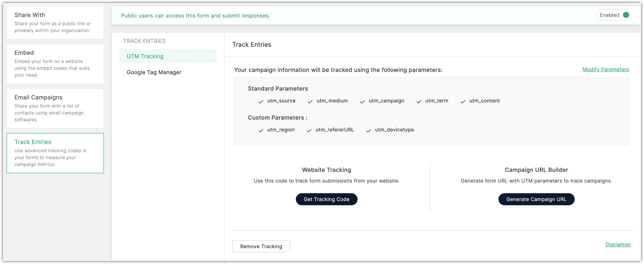
Task: Click the checkmark beside utm_medium
Action: pos(310,101)
